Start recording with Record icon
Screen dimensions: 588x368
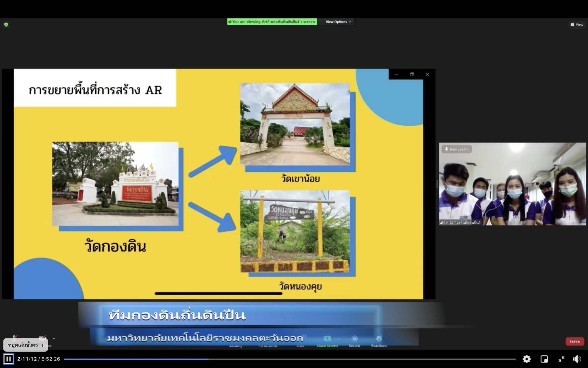pos(354,339)
